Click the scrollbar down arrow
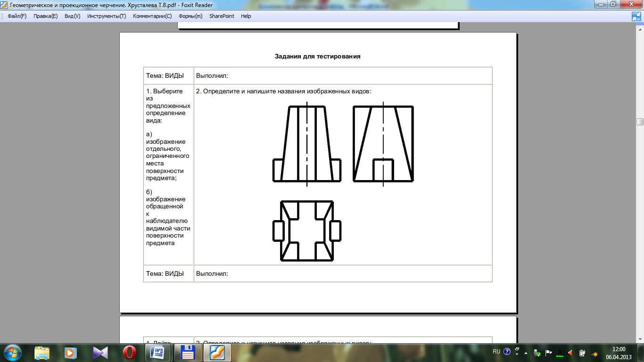The image size is (644, 362). (x=640, y=339)
